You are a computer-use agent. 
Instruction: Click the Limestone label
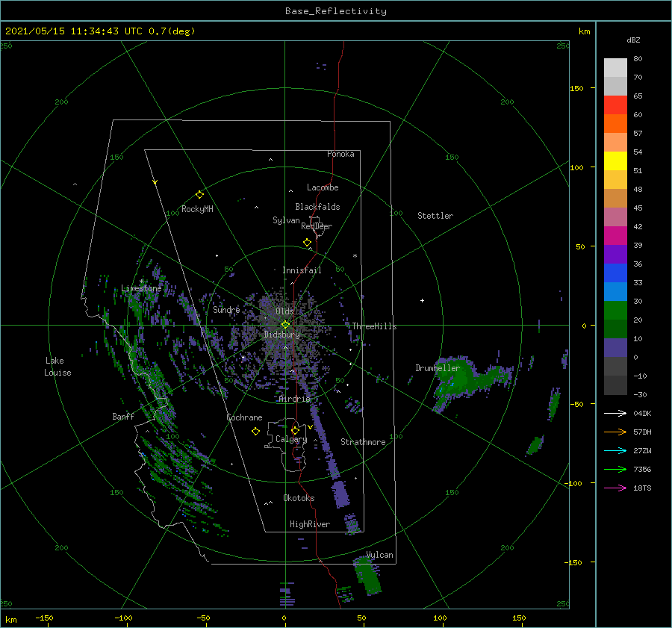141,288
